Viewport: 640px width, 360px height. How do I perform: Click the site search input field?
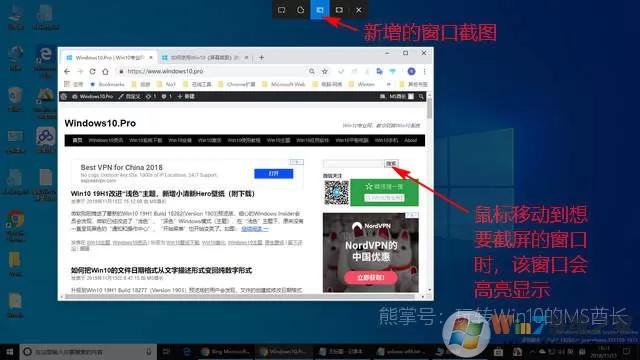point(353,164)
